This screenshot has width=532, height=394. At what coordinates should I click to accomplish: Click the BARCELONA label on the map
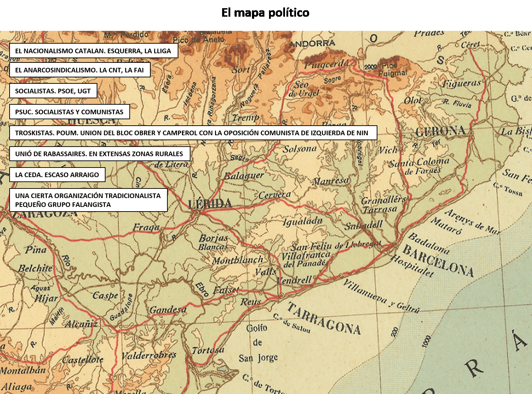[438, 262]
